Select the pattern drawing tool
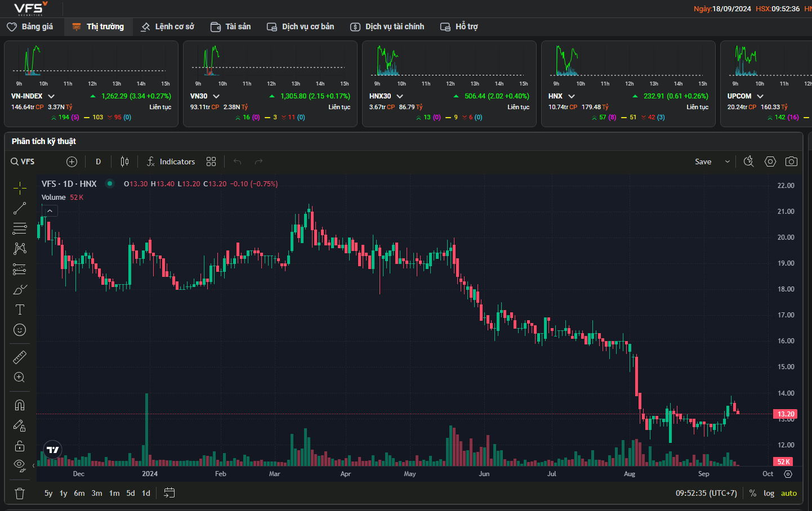Image resolution: width=812 pixels, height=511 pixels. 20,249
